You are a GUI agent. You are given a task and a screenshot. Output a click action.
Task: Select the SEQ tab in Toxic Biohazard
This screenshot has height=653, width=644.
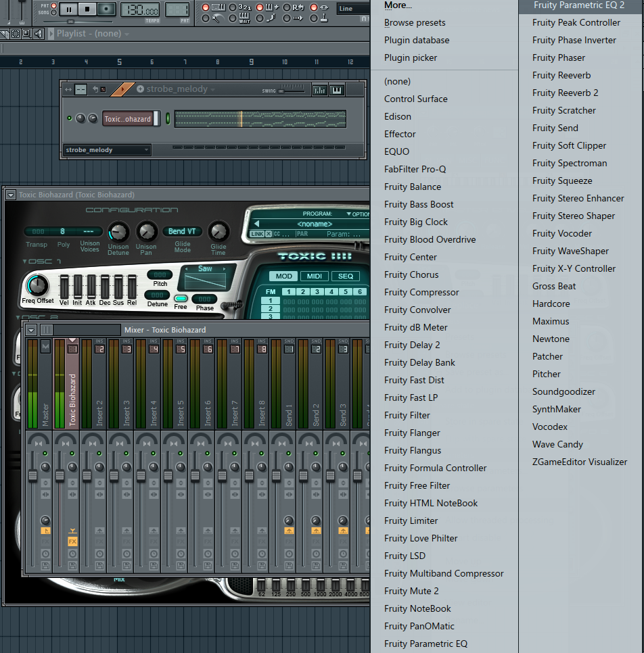(346, 276)
